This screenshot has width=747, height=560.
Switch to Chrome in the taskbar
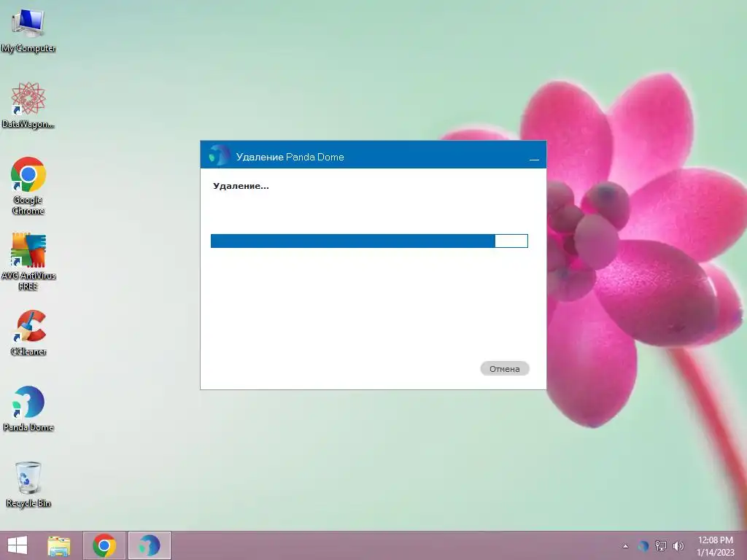point(104,545)
